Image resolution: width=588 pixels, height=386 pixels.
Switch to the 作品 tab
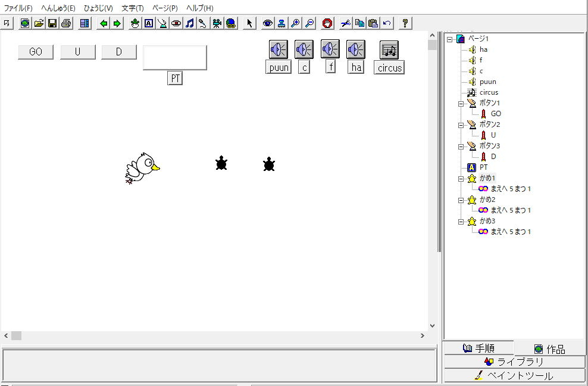point(550,349)
